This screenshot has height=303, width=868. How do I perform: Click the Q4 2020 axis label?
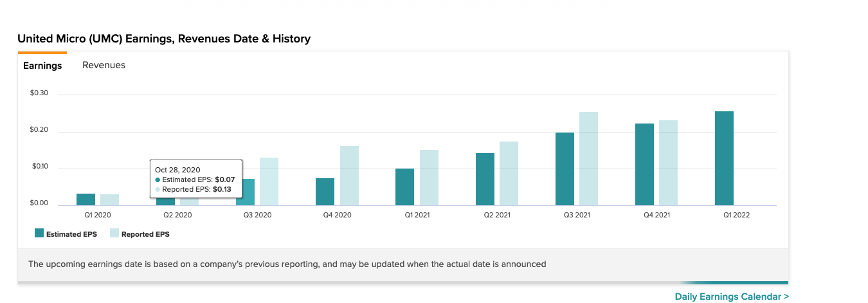(x=337, y=216)
